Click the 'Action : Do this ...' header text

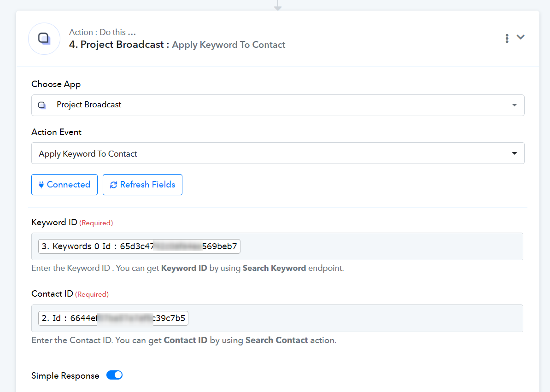[102, 32]
